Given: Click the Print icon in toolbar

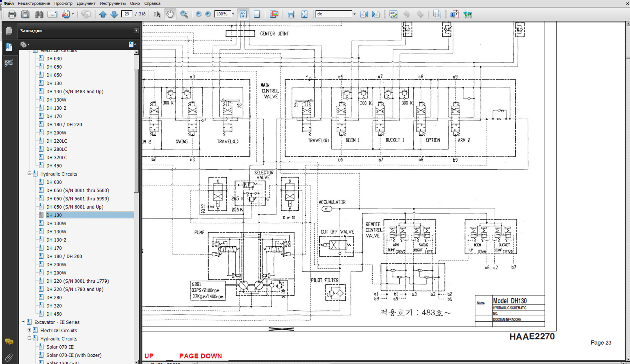Looking at the screenshot, I should tap(11, 14).
